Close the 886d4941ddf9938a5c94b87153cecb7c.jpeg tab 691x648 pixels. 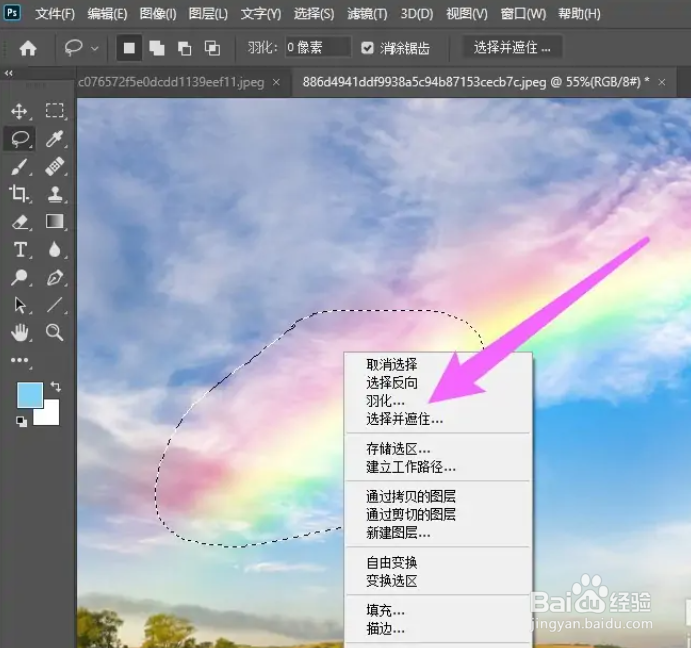click(661, 82)
